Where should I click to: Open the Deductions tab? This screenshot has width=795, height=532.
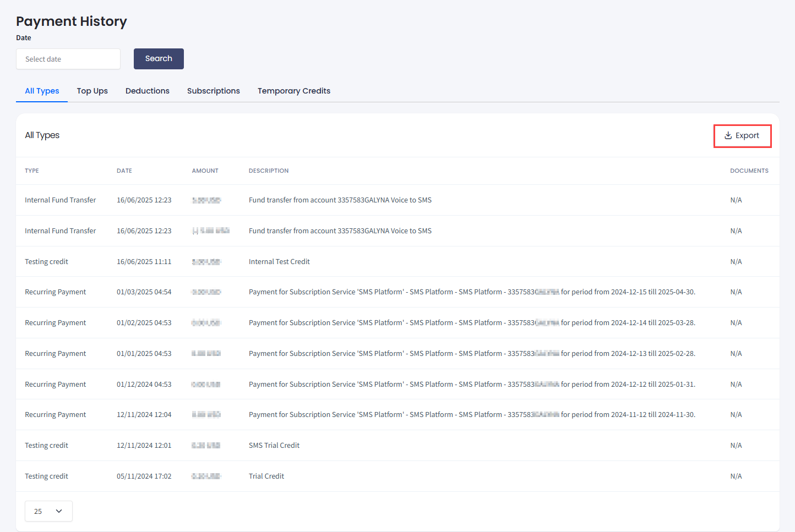[147, 91]
